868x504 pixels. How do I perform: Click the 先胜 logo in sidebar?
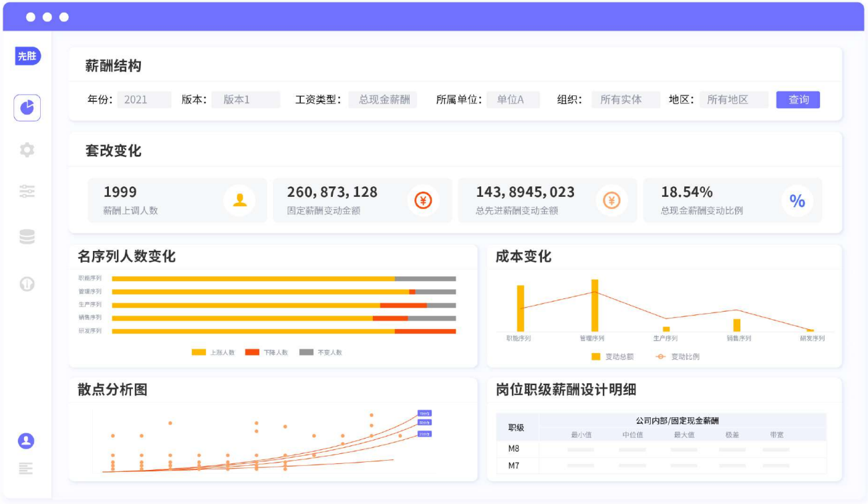[27, 56]
